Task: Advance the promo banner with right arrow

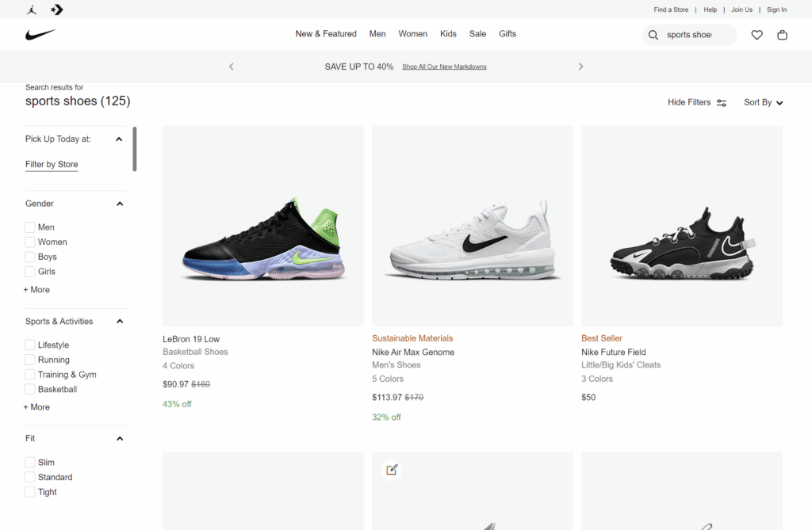Action: pyautogui.click(x=580, y=67)
